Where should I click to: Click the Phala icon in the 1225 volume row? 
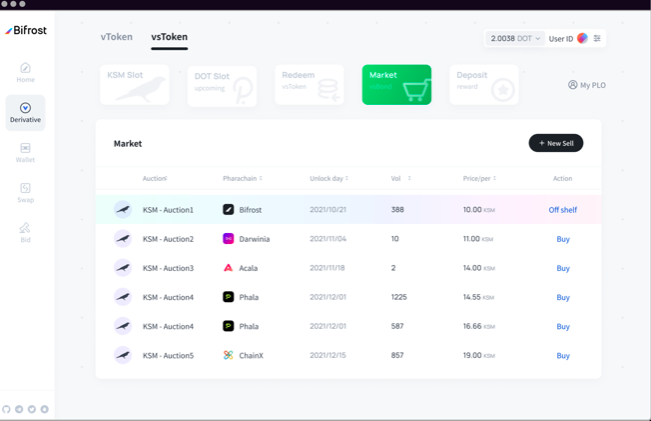(x=228, y=297)
